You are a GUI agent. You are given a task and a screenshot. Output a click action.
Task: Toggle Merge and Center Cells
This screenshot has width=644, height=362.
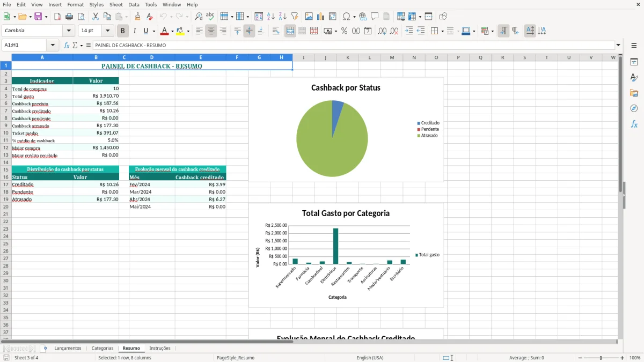coord(290,31)
